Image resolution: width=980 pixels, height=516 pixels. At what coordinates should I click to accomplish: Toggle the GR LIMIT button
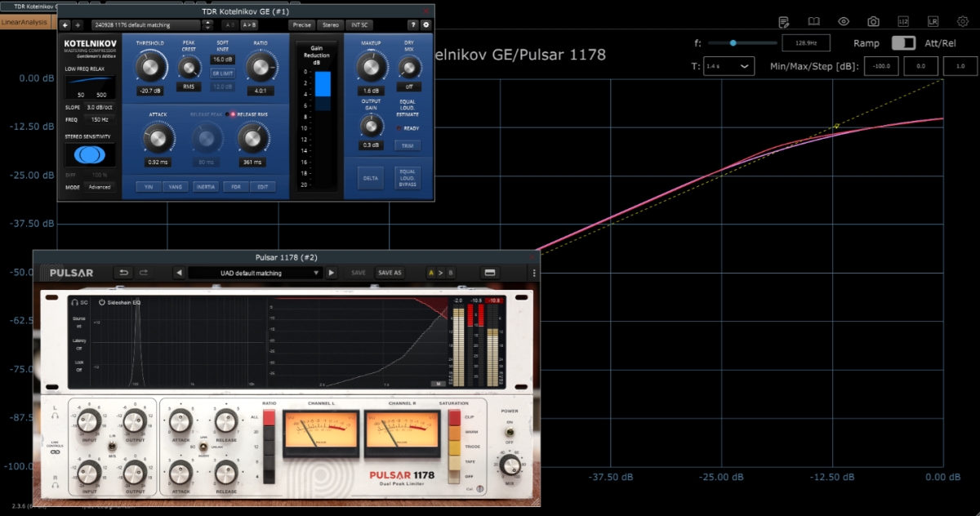click(x=223, y=73)
